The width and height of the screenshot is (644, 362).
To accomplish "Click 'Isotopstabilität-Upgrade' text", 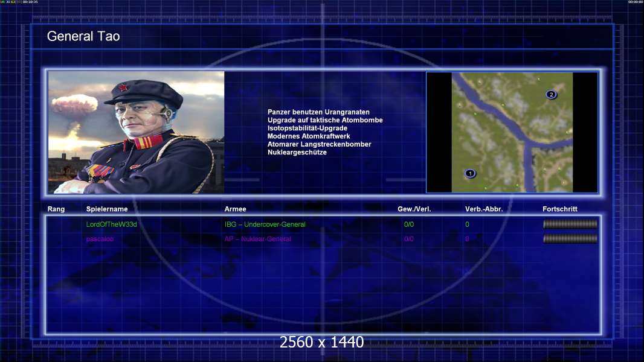I will pyautogui.click(x=308, y=129).
